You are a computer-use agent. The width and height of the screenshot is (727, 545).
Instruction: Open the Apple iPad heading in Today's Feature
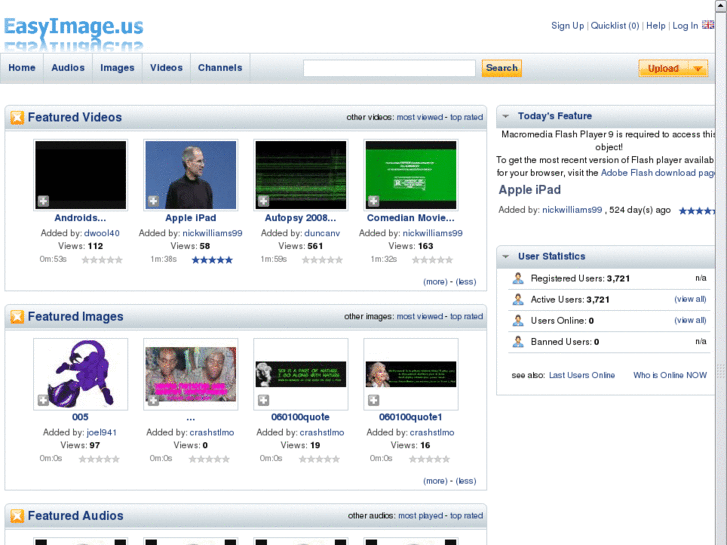(529, 190)
